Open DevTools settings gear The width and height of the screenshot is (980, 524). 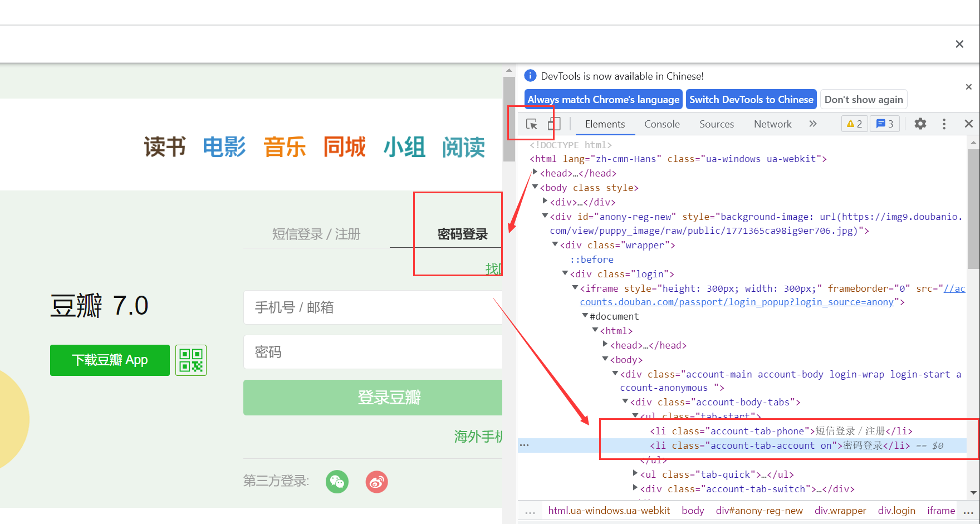(x=920, y=124)
